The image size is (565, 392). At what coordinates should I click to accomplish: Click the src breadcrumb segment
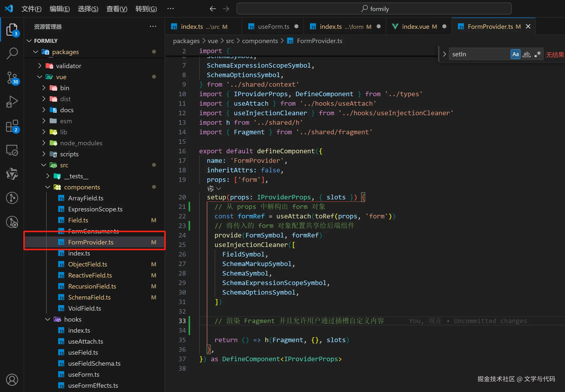click(230, 41)
